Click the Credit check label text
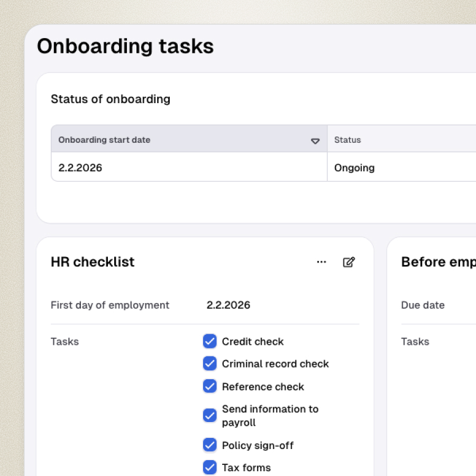 pos(253,341)
